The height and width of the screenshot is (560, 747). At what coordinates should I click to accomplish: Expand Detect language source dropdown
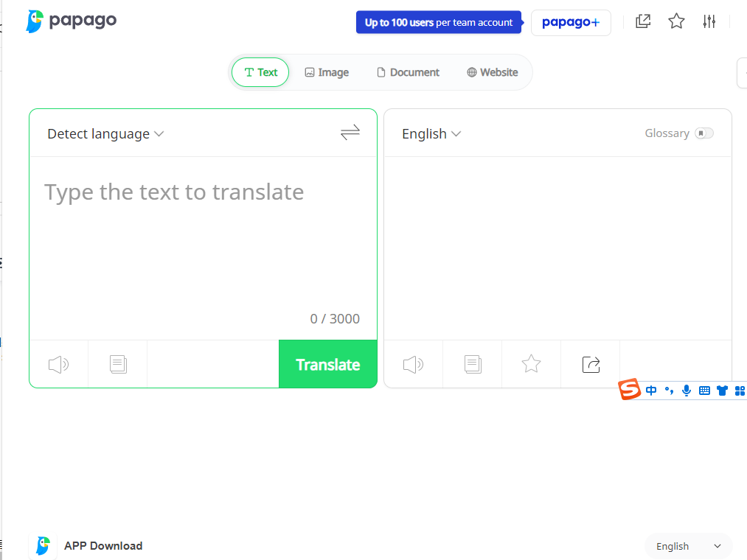pyautogui.click(x=105, y=134)
